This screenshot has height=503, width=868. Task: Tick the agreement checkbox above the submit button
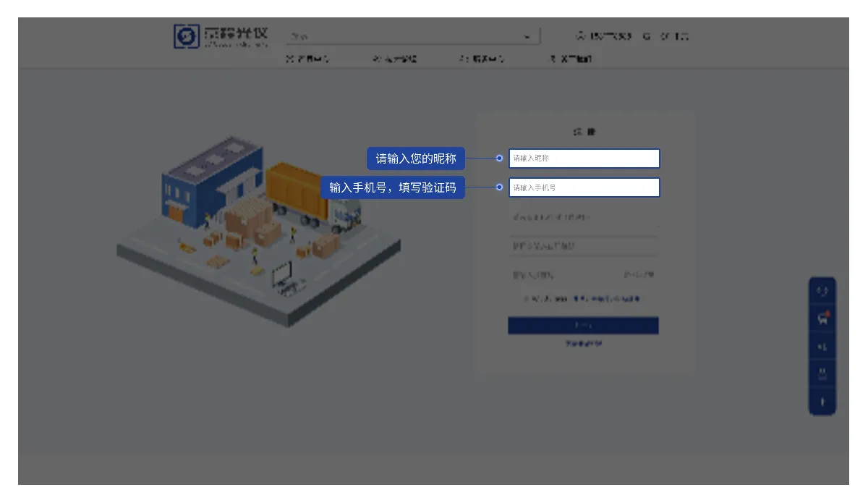coord(527,299)
